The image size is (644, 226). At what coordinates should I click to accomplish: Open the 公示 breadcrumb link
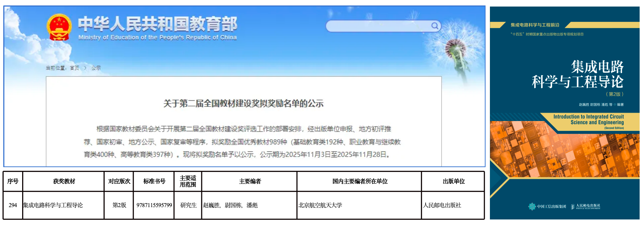click(96, 68)
